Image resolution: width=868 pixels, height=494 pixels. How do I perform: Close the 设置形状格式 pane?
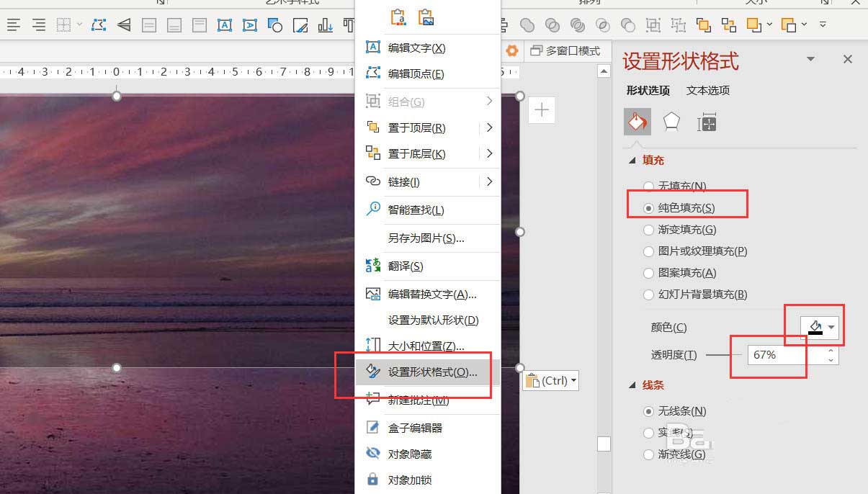[x=848, y=59]
